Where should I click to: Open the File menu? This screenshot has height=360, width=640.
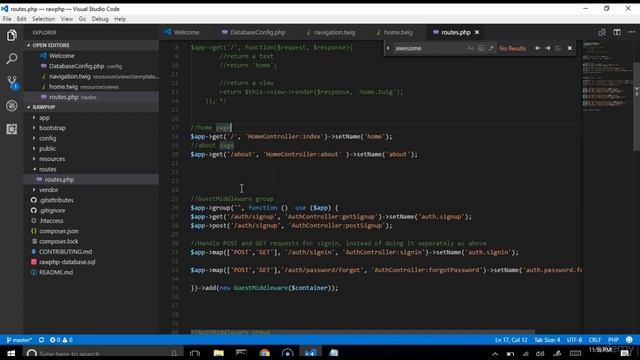(7, 19)
